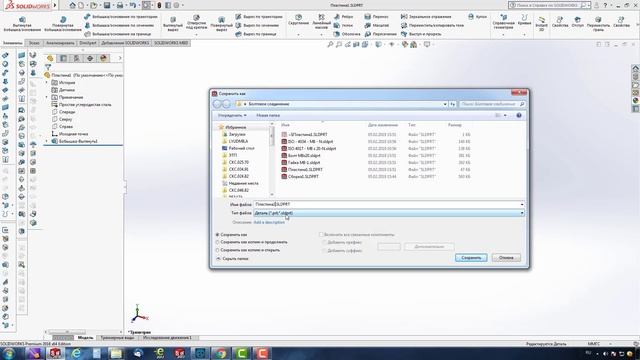
Task: Toggle Instant 3D
Action: (x=541, y=24)
